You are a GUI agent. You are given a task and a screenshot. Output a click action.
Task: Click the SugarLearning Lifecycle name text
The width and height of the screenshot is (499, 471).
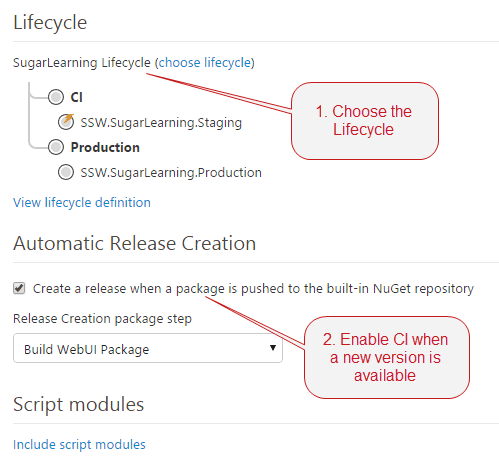[x=82, y=63]
